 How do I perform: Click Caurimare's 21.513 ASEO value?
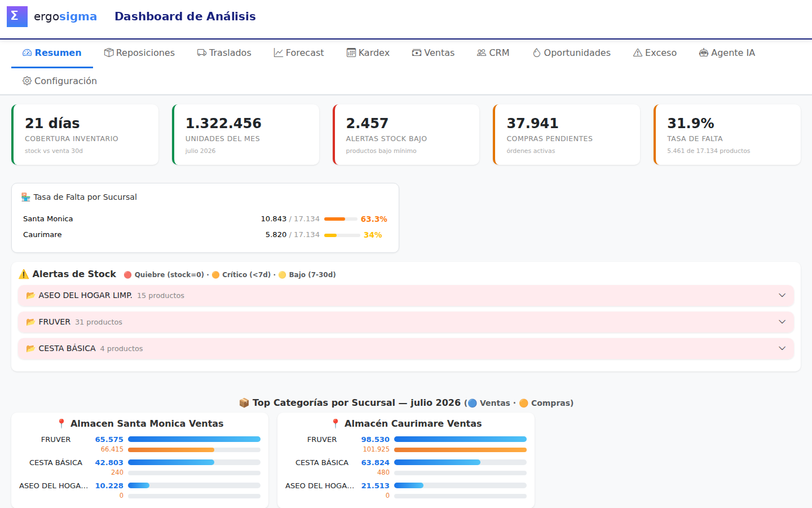(375, 485)
